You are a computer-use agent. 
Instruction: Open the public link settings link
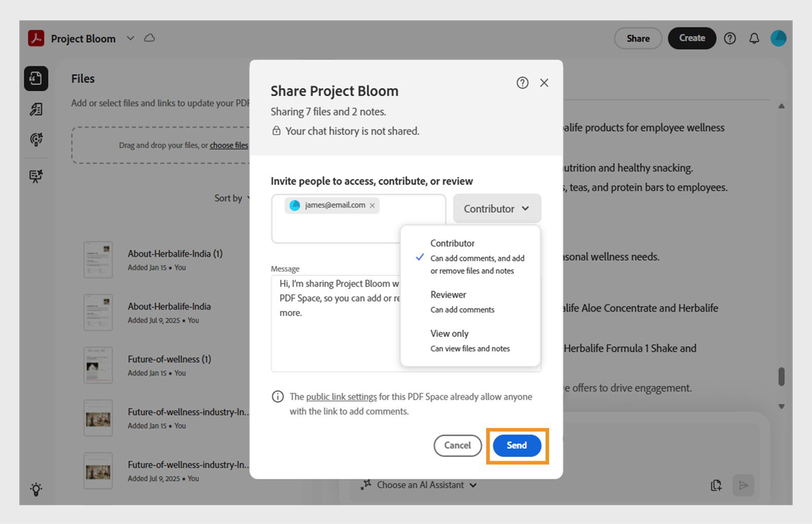click(x=341, y=397)
